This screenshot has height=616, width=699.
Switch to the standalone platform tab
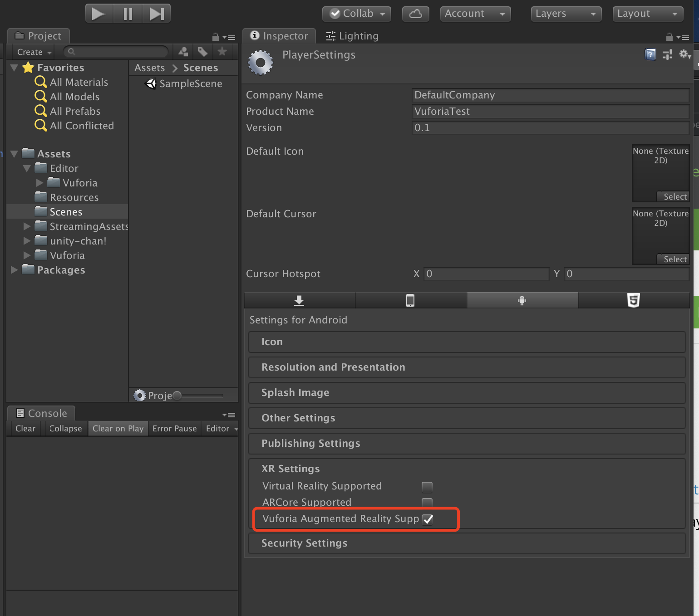coord(300,300)
